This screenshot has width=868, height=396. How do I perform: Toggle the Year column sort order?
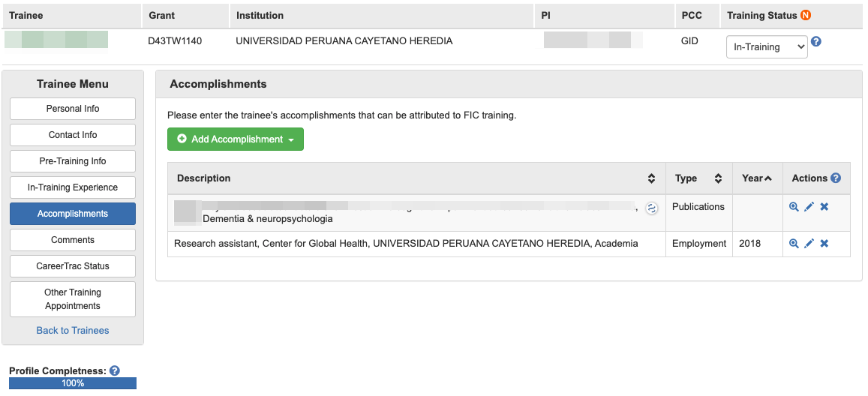coord(757,178)
